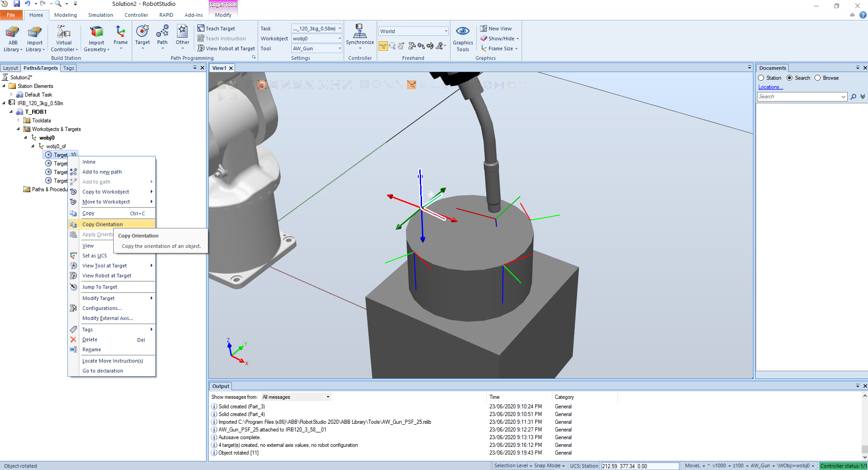Open the Show messages from dropdown
The height and width of the screenshot is (470, 868).
(296, 397)
